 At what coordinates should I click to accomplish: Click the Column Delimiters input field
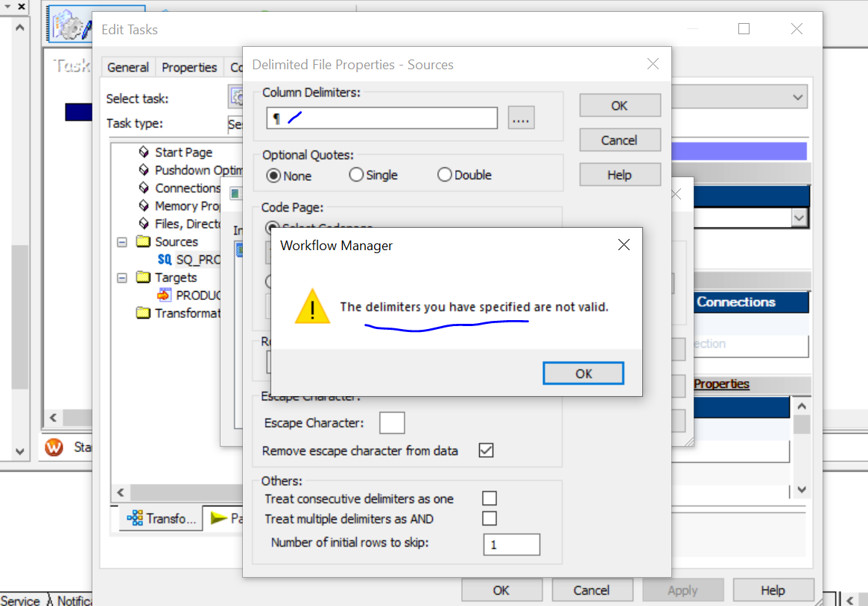[x=382, y=118]
